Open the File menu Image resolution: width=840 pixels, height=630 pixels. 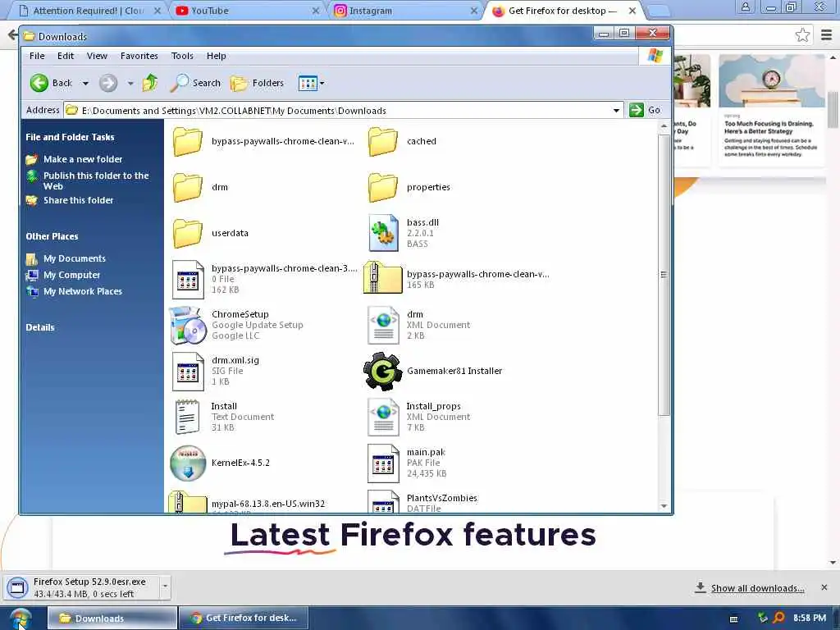pos(37,56)
